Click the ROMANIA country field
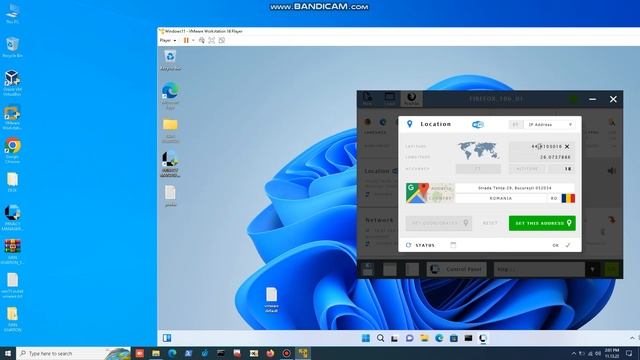640x360 pixels. point(500,198)
